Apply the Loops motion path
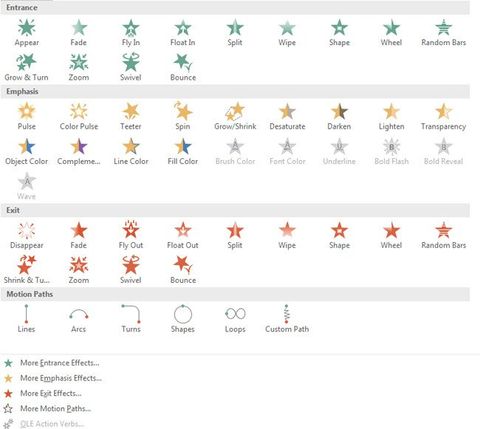 tap(235, 319)
